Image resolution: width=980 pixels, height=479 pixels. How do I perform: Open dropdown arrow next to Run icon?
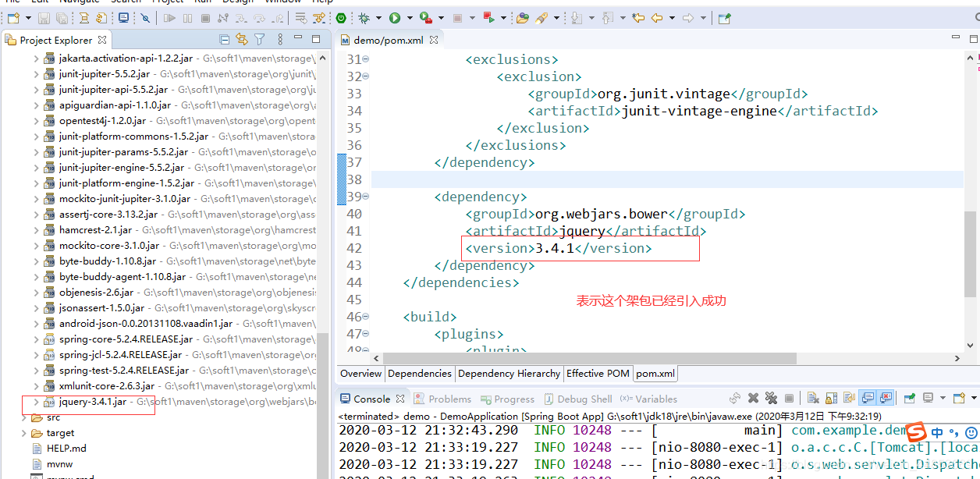410,18
